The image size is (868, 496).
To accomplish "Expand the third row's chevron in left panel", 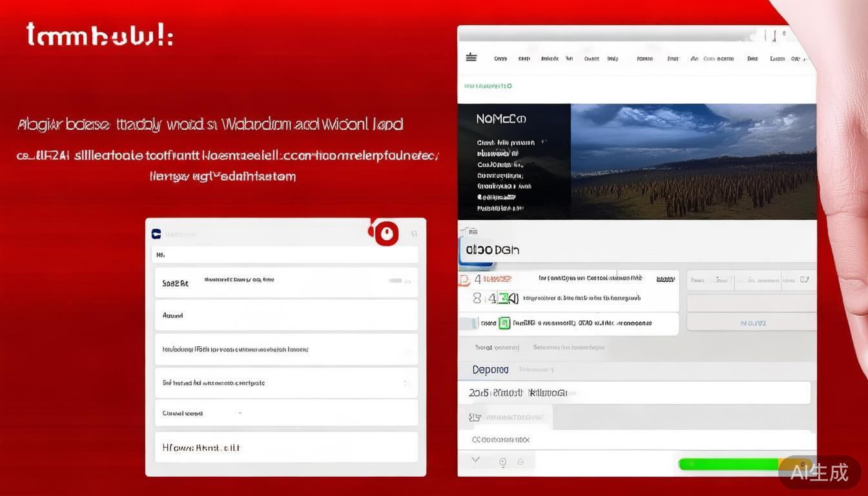I will [x=407, y=351].
